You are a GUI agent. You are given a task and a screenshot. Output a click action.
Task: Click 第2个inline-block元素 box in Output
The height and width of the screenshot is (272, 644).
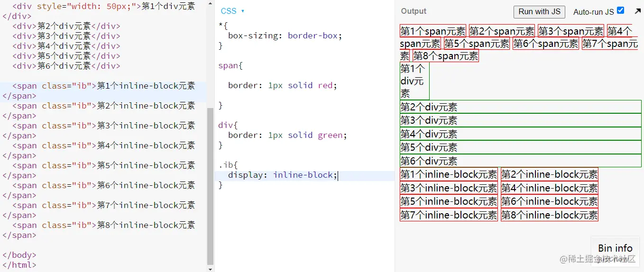549,174
